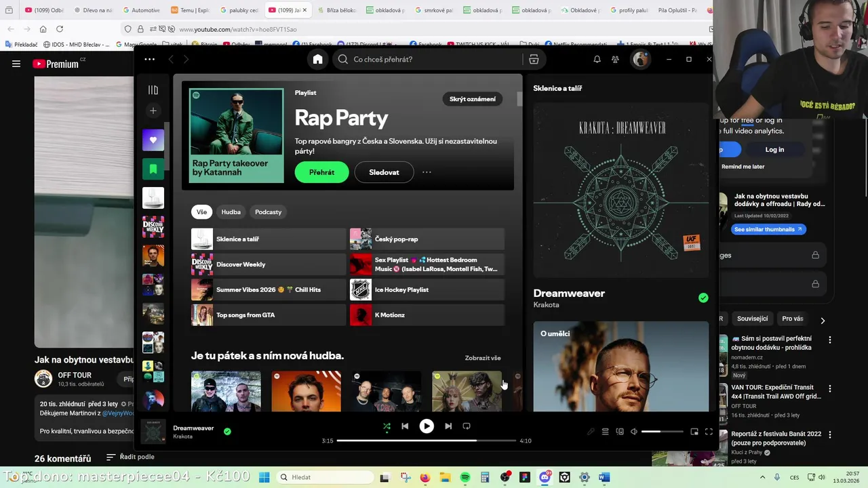Open the Spotify notifications bell

[x=597, y=60]
